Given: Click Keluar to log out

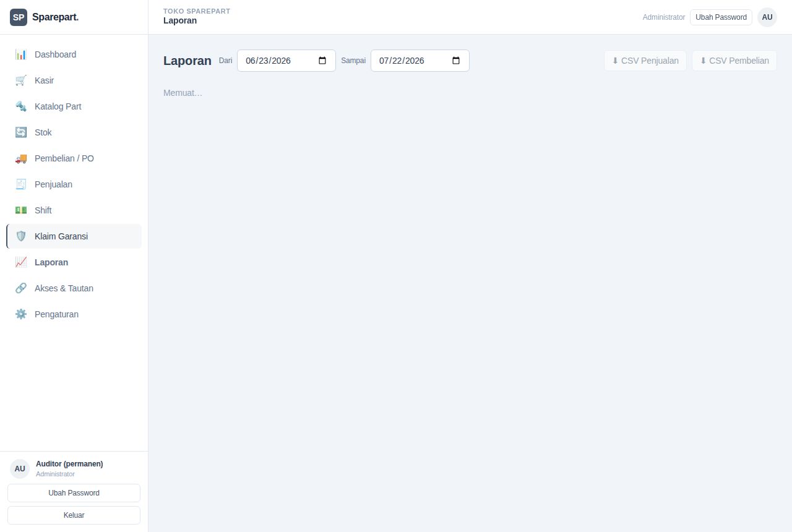Looking at the screenshot, I should 74,515.
